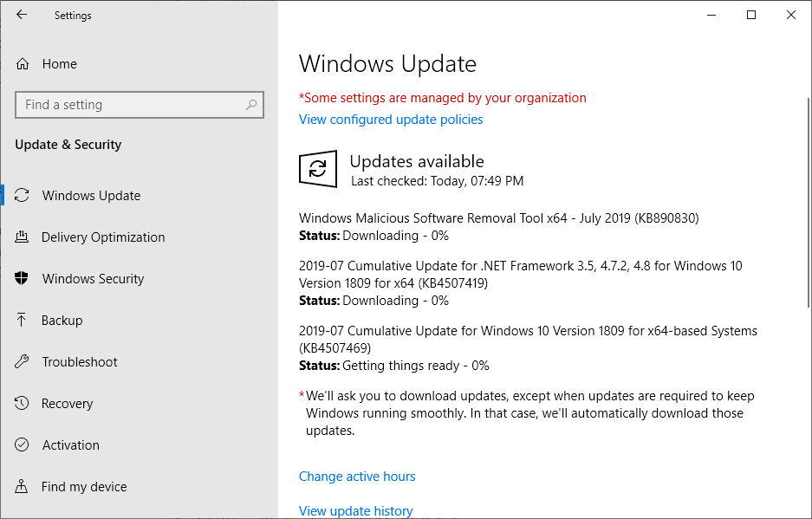Minimize the Settings window
Screen dimensions: 812x519
coord(711,15)
